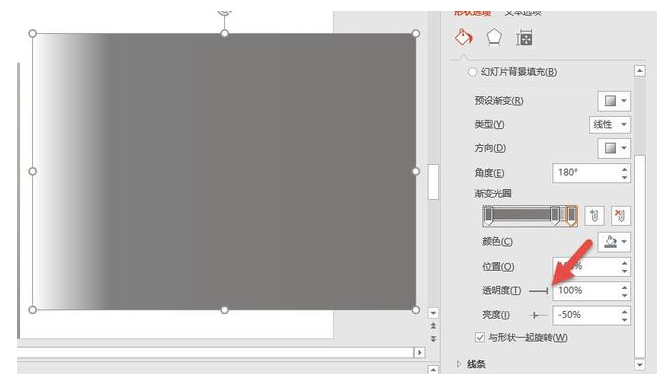Increase the 亮度 value with up arrow

click(x=625, y=311)
